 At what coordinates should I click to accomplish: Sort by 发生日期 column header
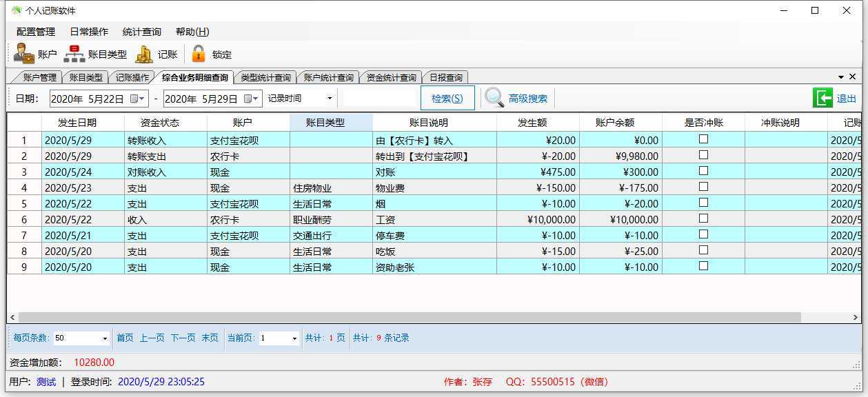(x=83, y=123)
